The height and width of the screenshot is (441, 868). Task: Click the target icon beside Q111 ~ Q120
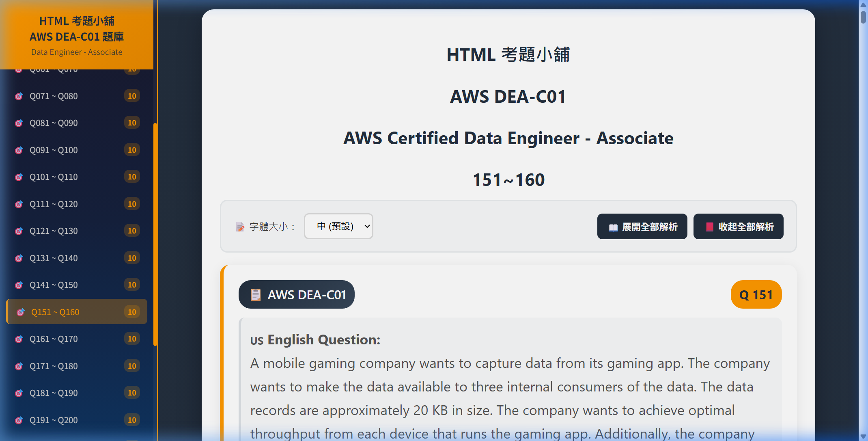19,204
